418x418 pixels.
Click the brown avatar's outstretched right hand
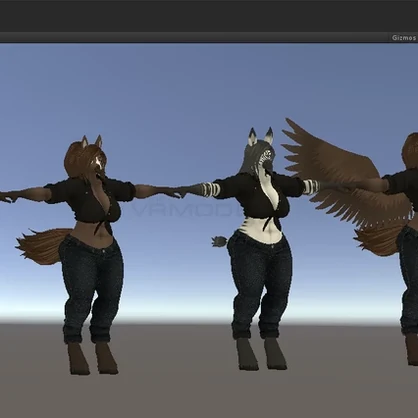pos(7,197)
